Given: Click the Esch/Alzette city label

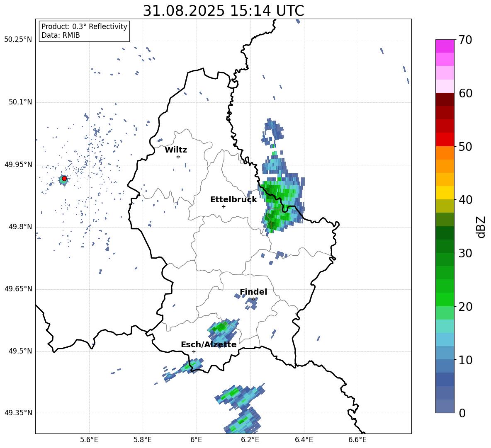Looking at the screenshot, I should coord(209,345).
